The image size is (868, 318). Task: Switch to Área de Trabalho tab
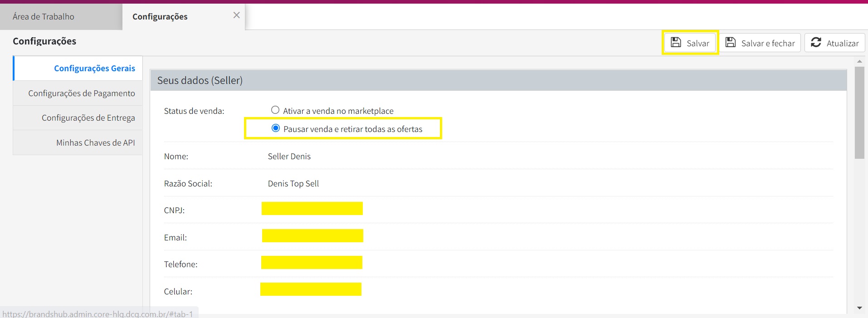(x=61, y=17)
